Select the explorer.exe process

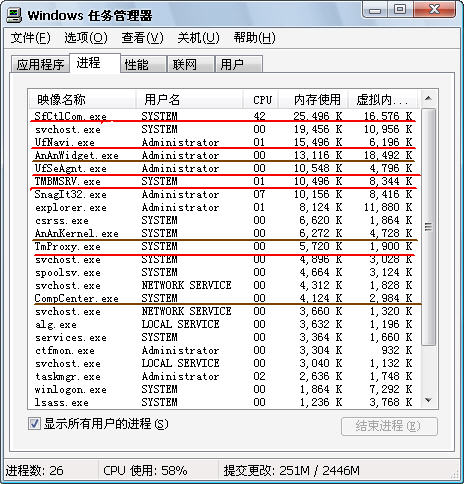point(224,207)
